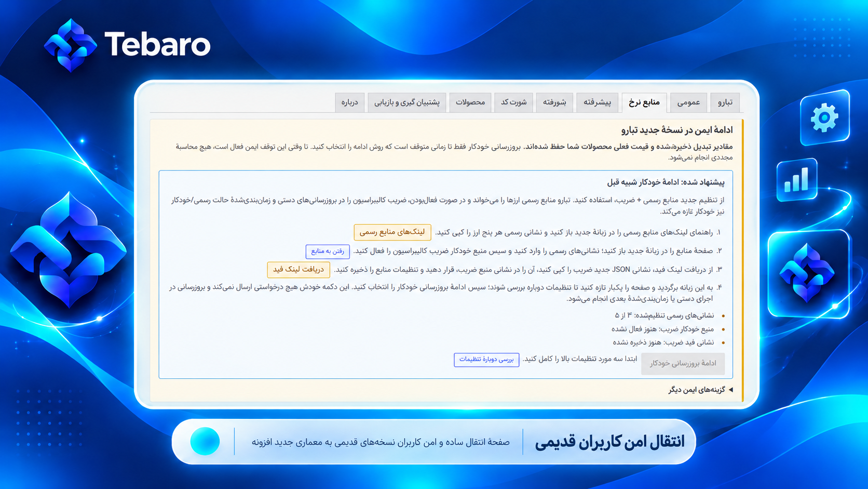Image resolution: width=868 pixels, height=489 pixels.
Task: Click the رفتن به منابع button
Action: coord(328,251)
